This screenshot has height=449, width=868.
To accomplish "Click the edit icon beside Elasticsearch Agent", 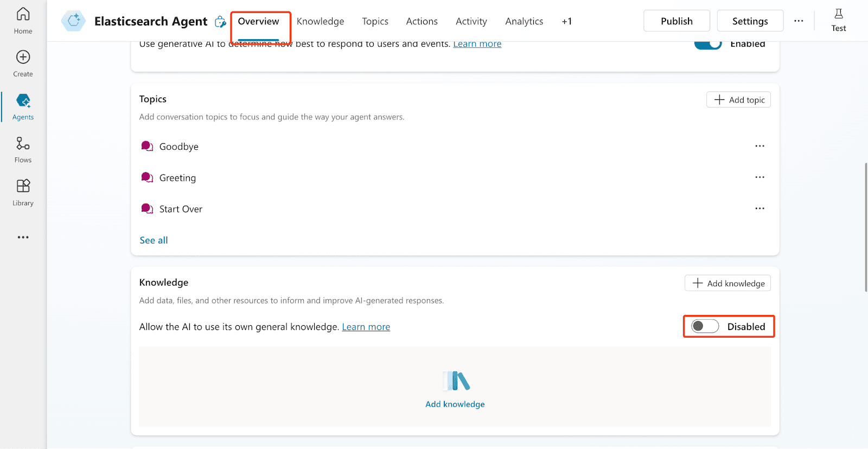I will point(220,22).
